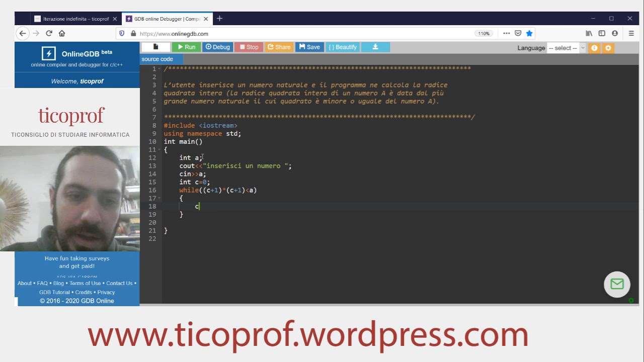This screenshot has height=362, width=644.
Task: Click the ticoprof welcome username
Action: [92, 81]
